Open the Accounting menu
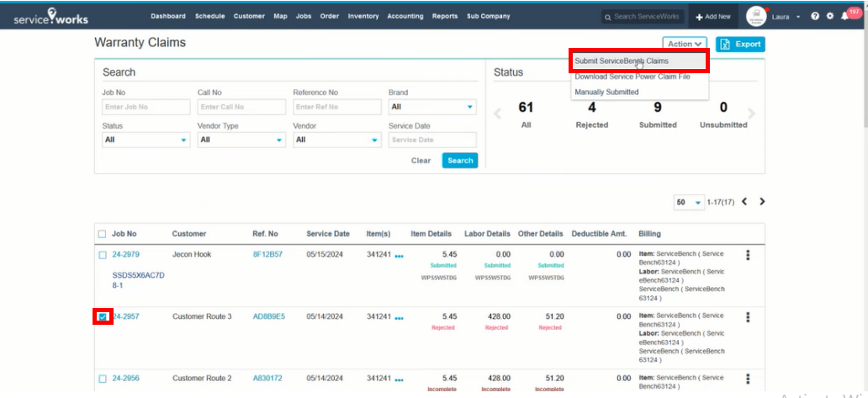Screen dimensions: 868x398 pos(405,17)
